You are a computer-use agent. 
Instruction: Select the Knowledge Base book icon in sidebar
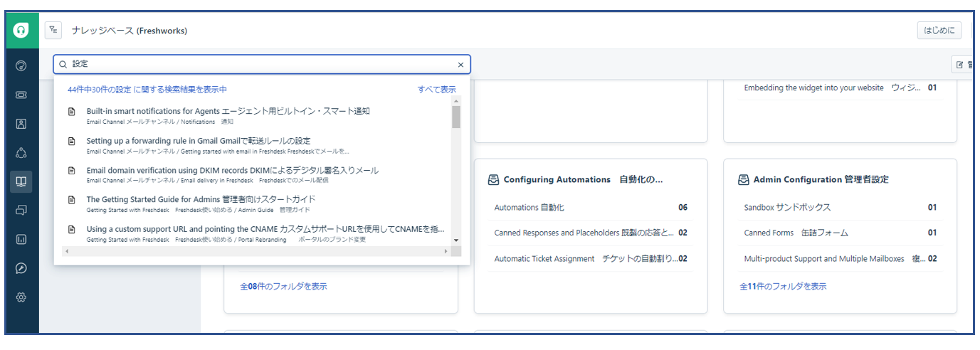coord(21,181)
